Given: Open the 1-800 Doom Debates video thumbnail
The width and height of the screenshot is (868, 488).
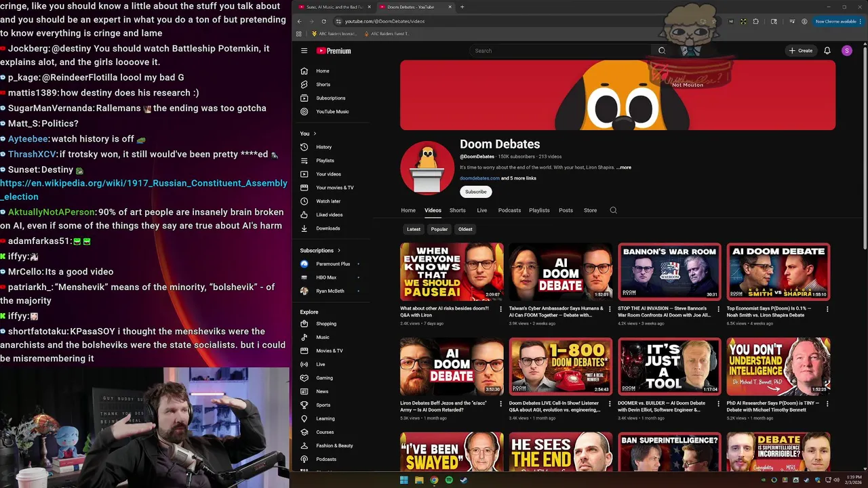Looking at the screenshot, I should [560, 367].
